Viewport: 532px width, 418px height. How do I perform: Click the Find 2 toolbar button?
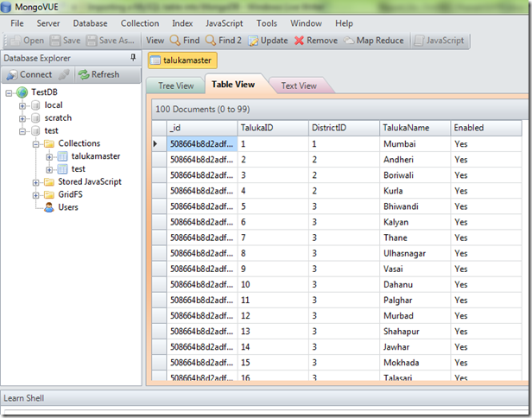coord(224,41)
